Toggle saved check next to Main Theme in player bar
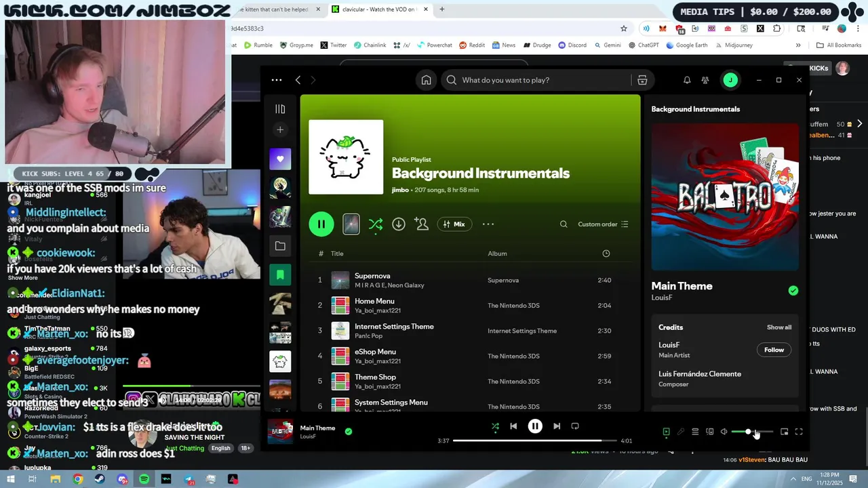The image size is (868, 488). 349,431
